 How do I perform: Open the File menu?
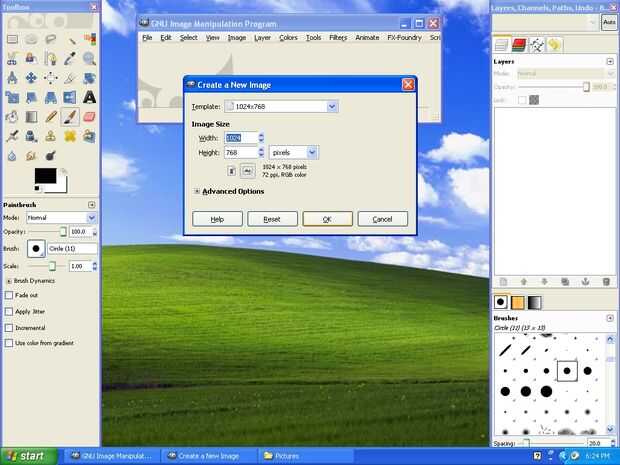tap(147, 38)
